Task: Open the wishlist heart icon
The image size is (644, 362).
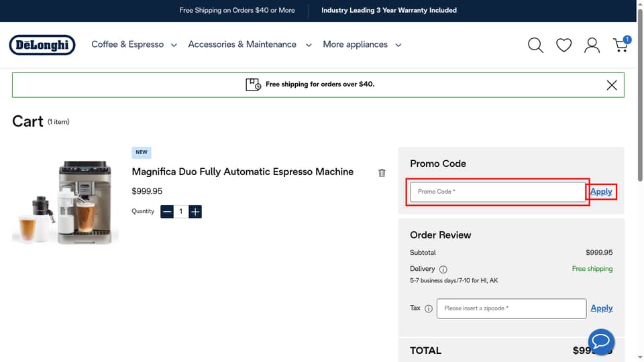Action: coord(563,45)
